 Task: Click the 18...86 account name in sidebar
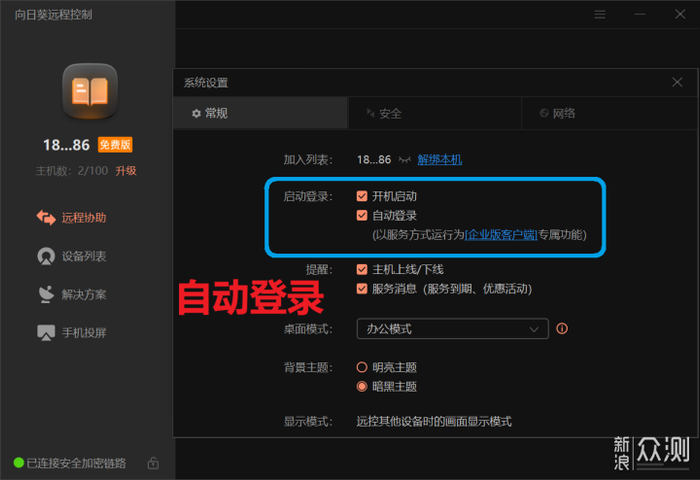[x=66, y=145]
